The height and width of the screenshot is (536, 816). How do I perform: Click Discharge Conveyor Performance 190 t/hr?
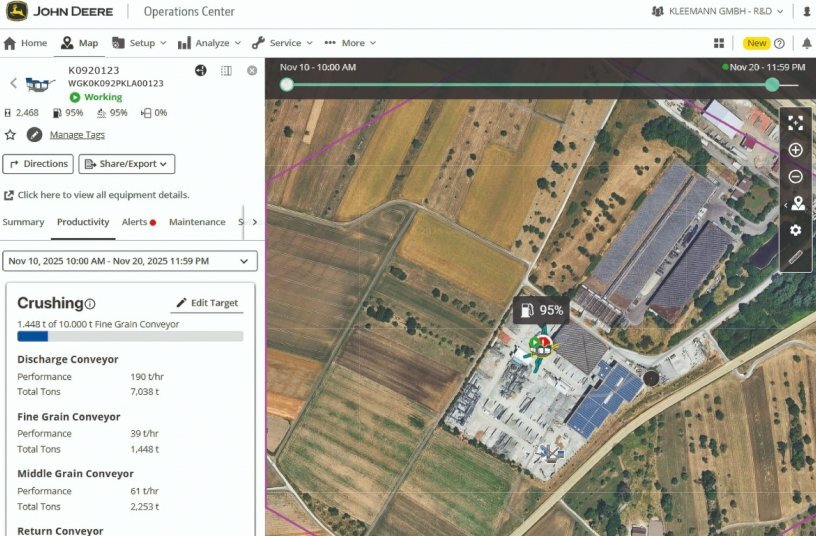click(x=147, y=376)
